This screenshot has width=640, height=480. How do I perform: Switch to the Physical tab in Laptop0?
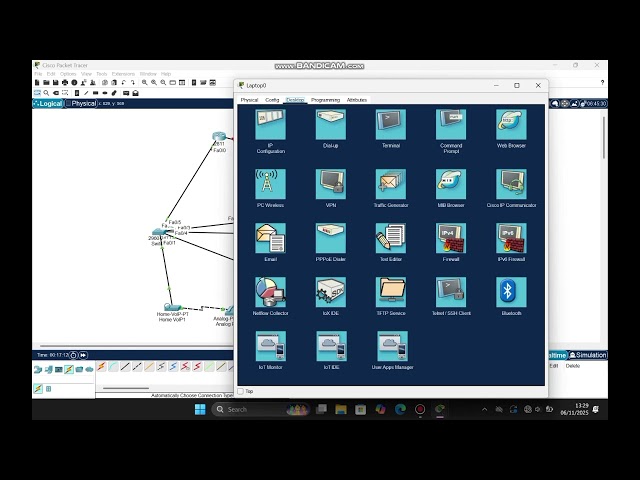[249, 100]
